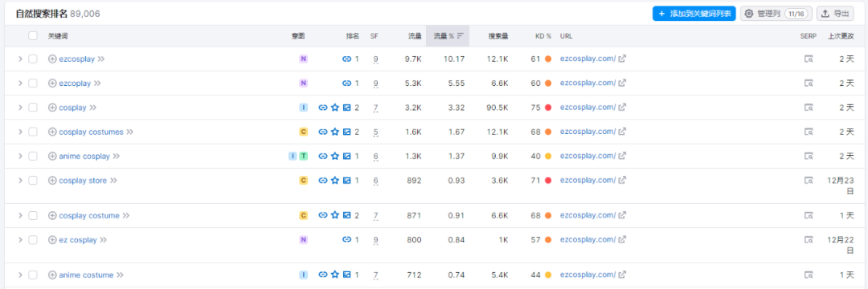Click star SERP feature icon in cosplay row
The width and height of the screenshot is (868, 289).
click(335, 108)
